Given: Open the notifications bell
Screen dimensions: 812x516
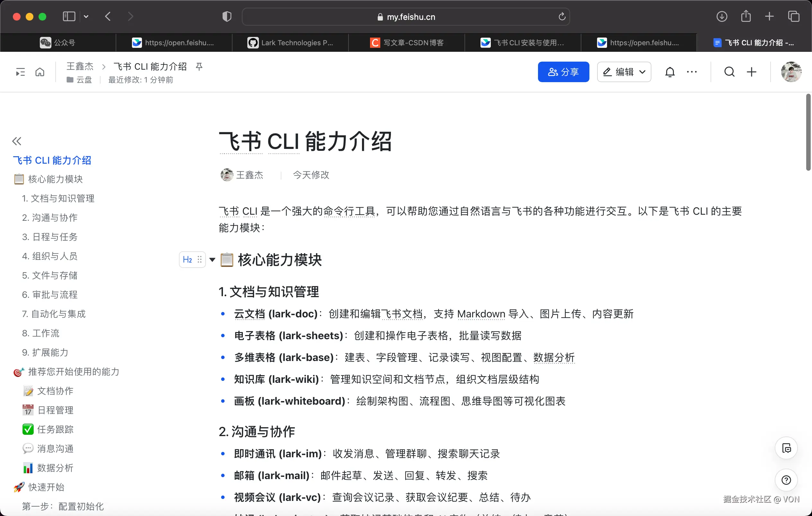Looking at the screenshot, I should point(670,72).
